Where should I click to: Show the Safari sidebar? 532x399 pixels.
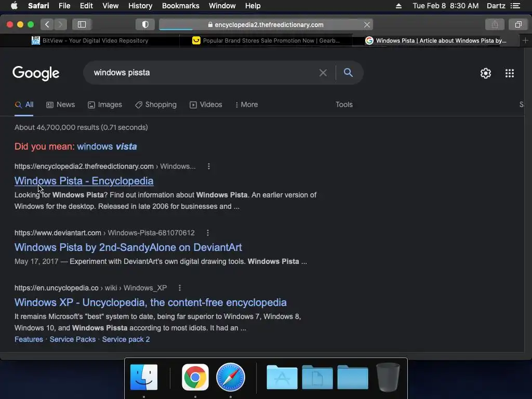pos(82,24)
